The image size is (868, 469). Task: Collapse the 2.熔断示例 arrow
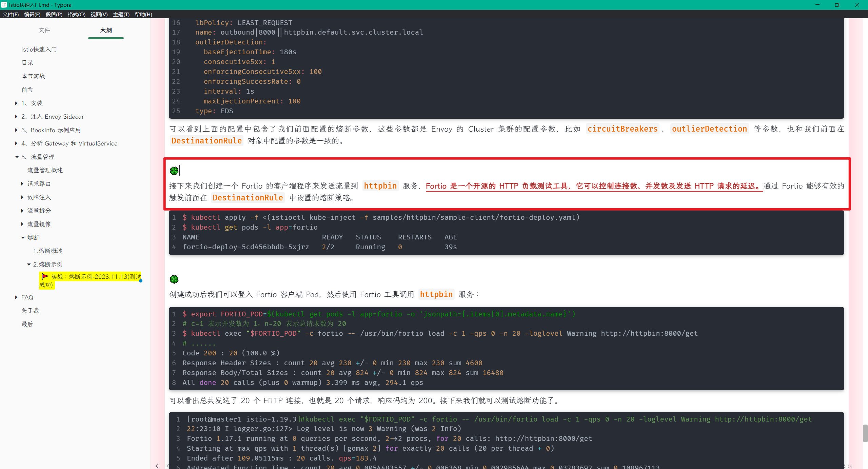click(x=29, y=265)
